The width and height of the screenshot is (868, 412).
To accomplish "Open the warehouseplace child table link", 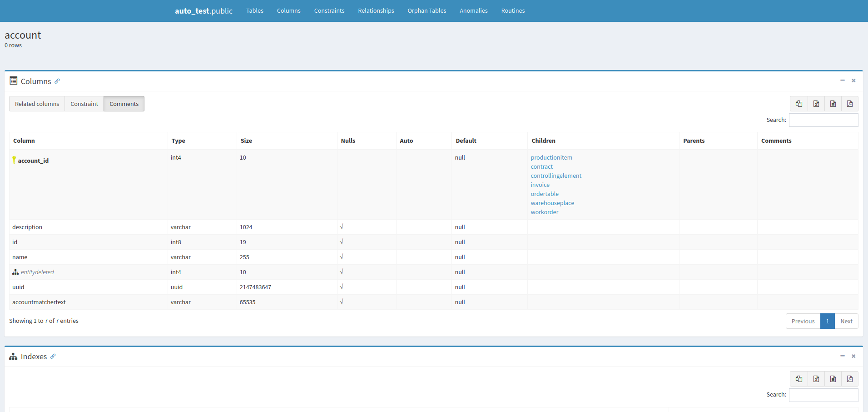I will click(552, 203).
